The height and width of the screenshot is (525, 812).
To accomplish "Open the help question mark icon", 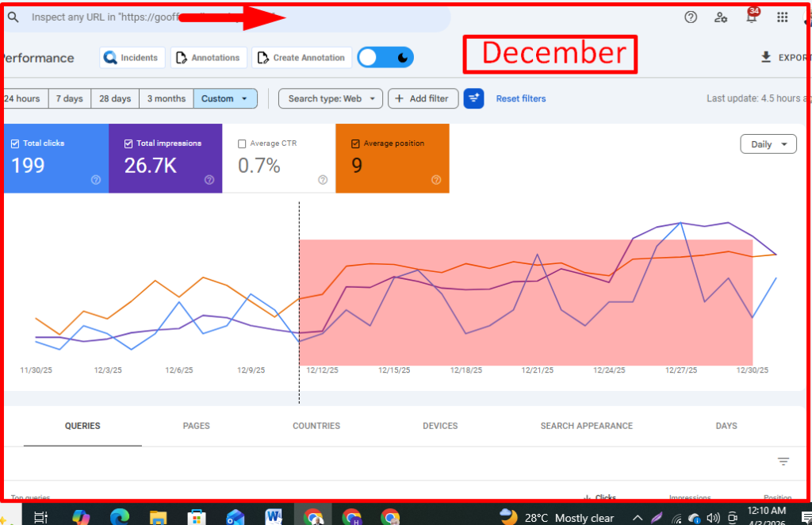I will (691, 17).
